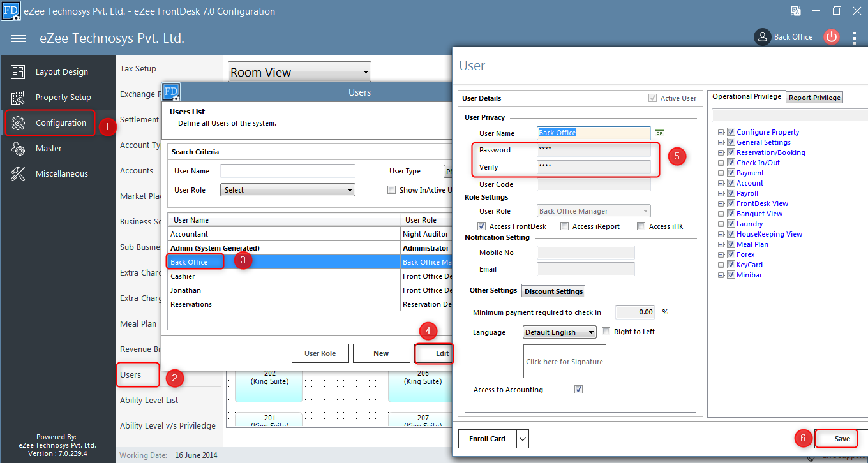Open the Room View dropdown
Viewport: 868px width, 463px height.
tap(299, 72)
